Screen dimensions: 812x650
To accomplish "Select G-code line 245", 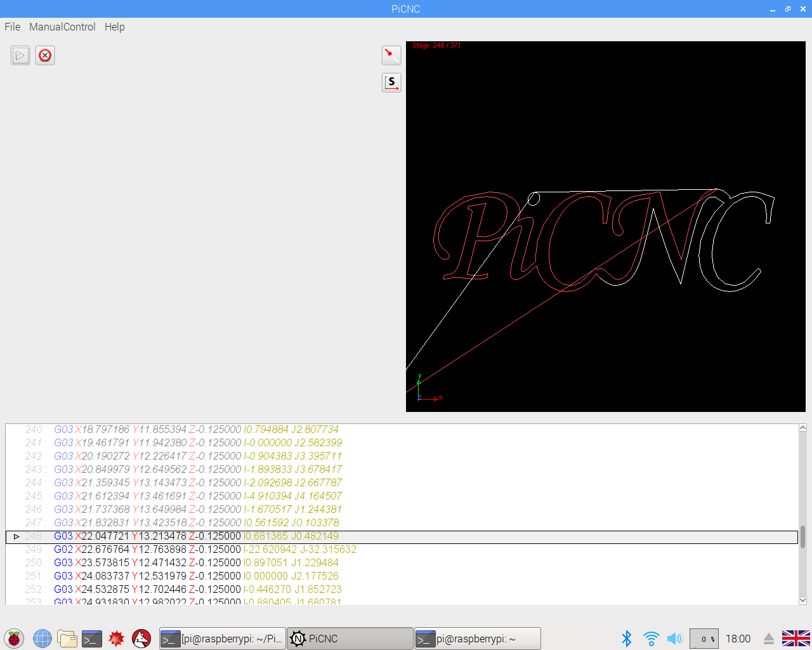I will tap(402, 496).
